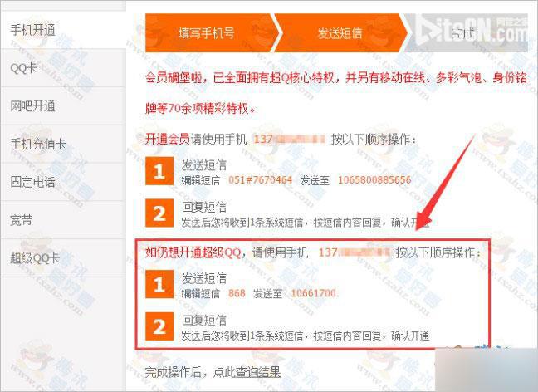Open the 固定电话 payment method
The image size is (538, 392).
[x=63, y=182]
